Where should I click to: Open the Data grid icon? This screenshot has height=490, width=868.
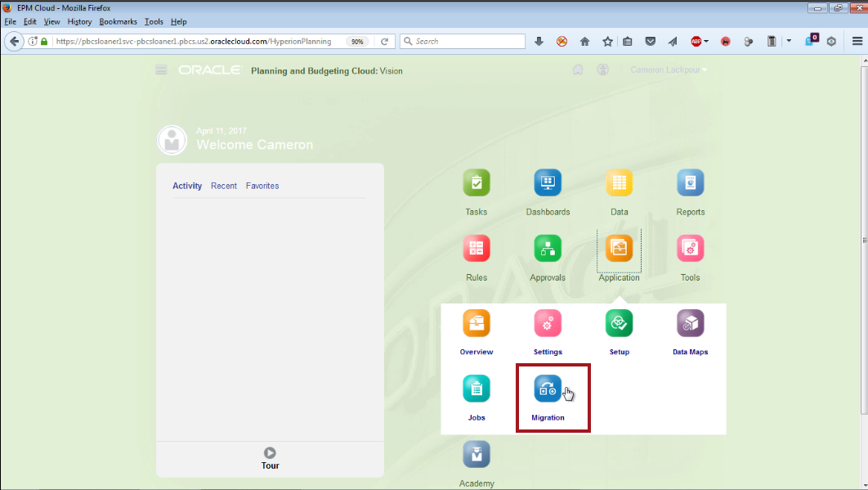619,183
